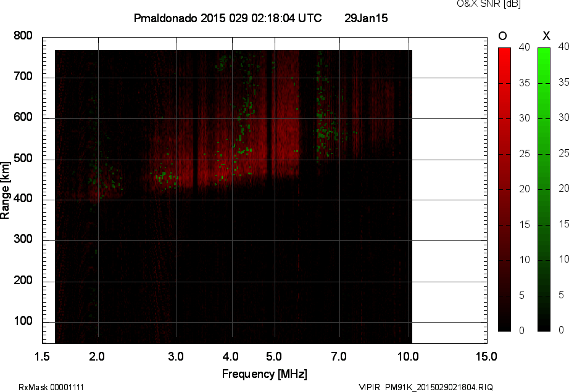Click the 'RxMask 00001111' footer text
The height and width of the screenshot is (392, 569).
[51, 387]
